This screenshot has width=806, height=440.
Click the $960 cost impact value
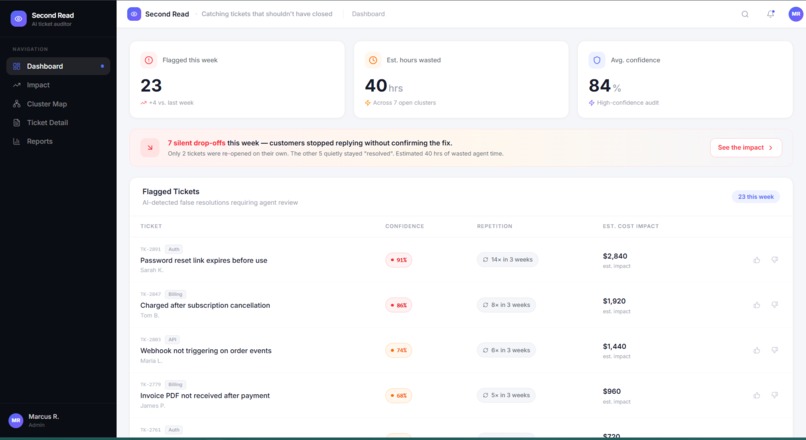[x=612, y=392]
